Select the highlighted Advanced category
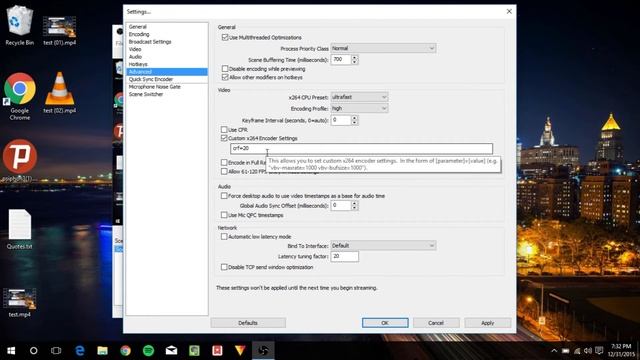Image resolution: width=640 pixels, height=360 pixels. tap(167, 72)
